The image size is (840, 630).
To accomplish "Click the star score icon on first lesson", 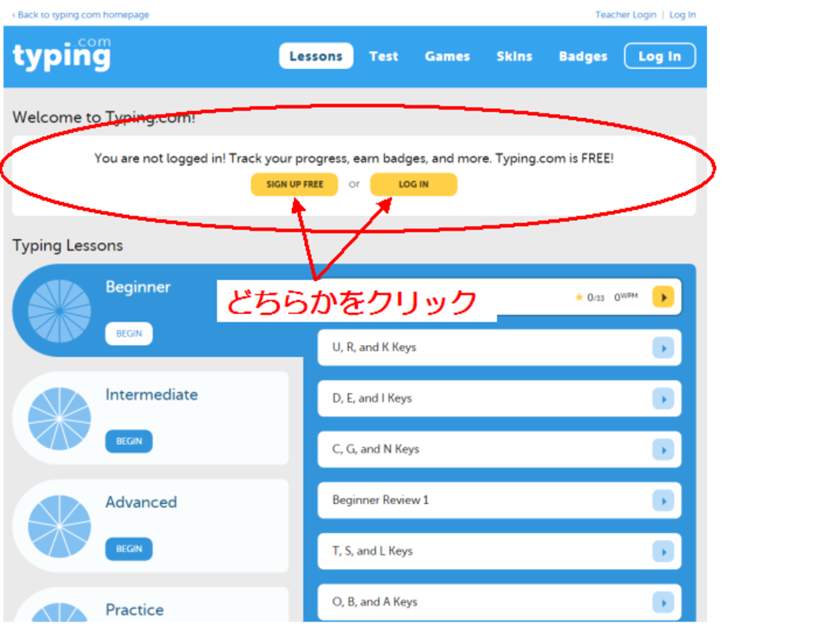I will coord(579,297).
